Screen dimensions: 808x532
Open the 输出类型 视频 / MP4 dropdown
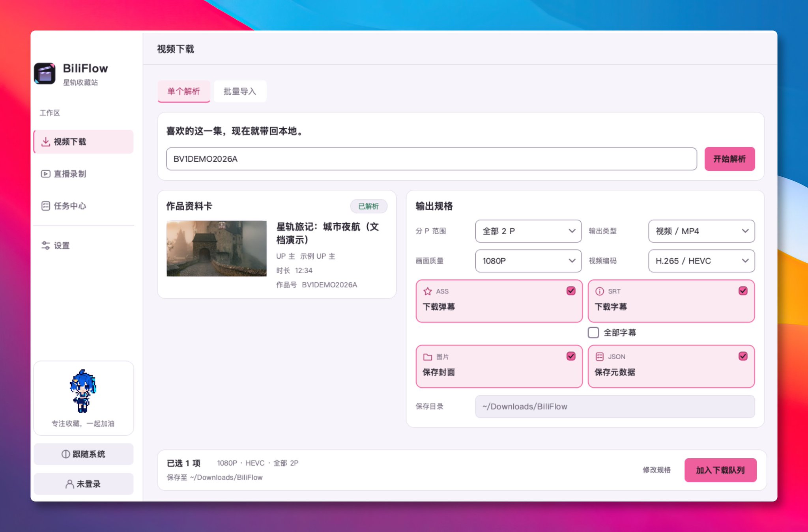point(701,231)
